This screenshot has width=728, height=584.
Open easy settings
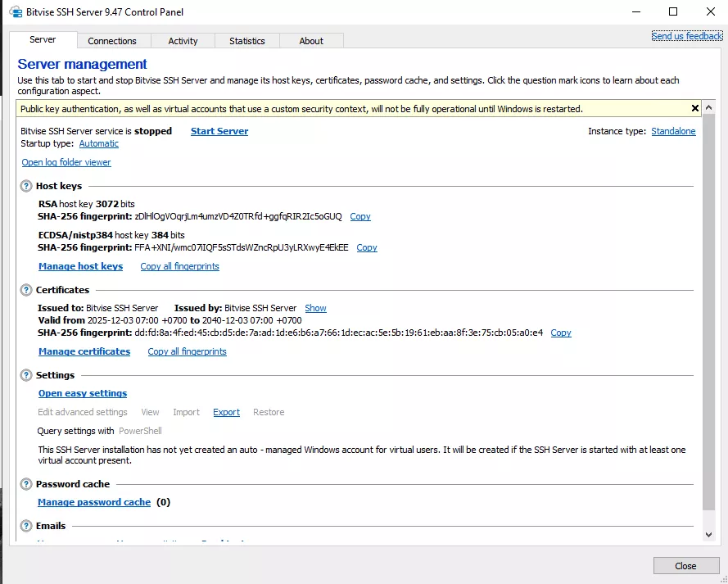click(x=83, y=393)
